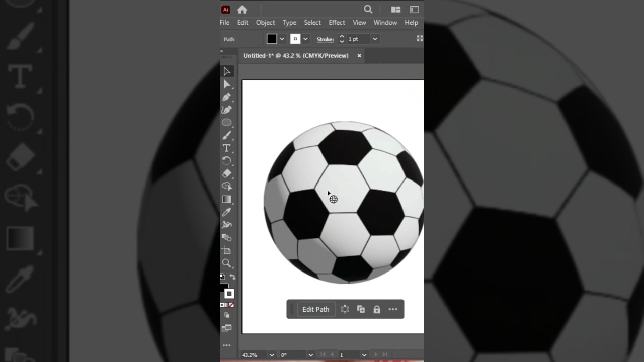644x362 pixels.
Task: Expand the stroke weight dropdown
Action: pos(375,39)
